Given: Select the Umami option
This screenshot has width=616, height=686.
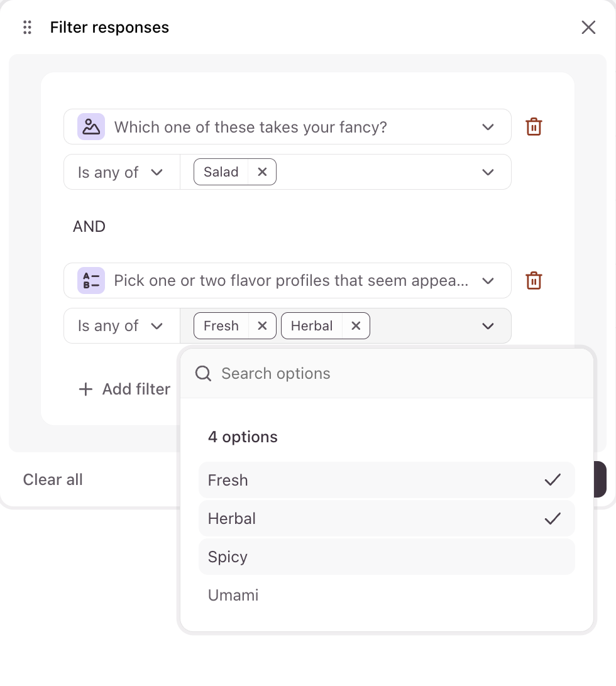Looking at the screenshot, I should [386, 596].
